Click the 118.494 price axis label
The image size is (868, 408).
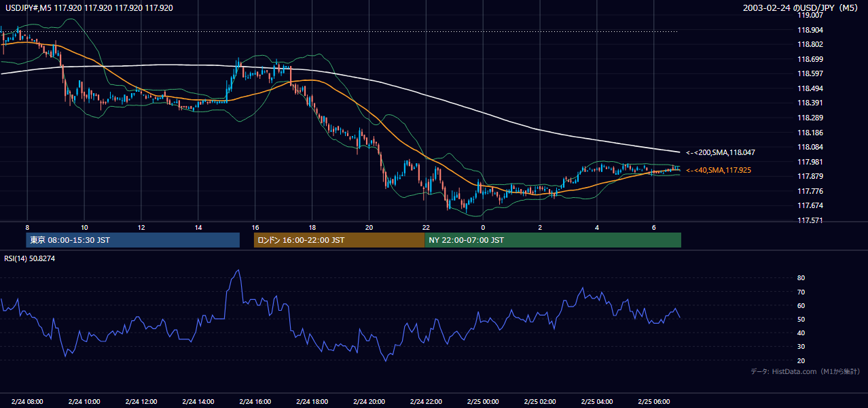coord(810,88)
